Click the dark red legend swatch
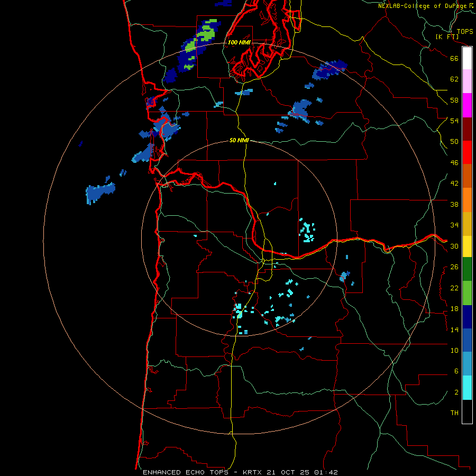Image resolution: width=476 pixels, height=476 pixels. pos(467,129)
